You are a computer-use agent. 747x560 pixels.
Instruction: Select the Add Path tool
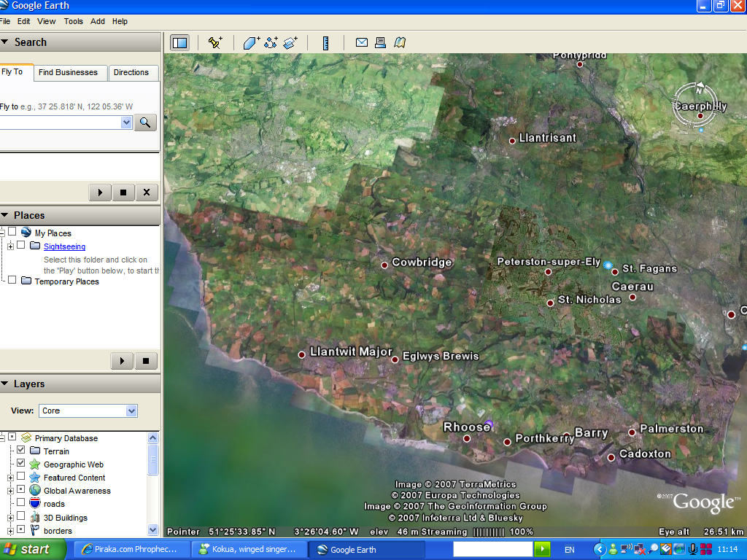(271, 43)
